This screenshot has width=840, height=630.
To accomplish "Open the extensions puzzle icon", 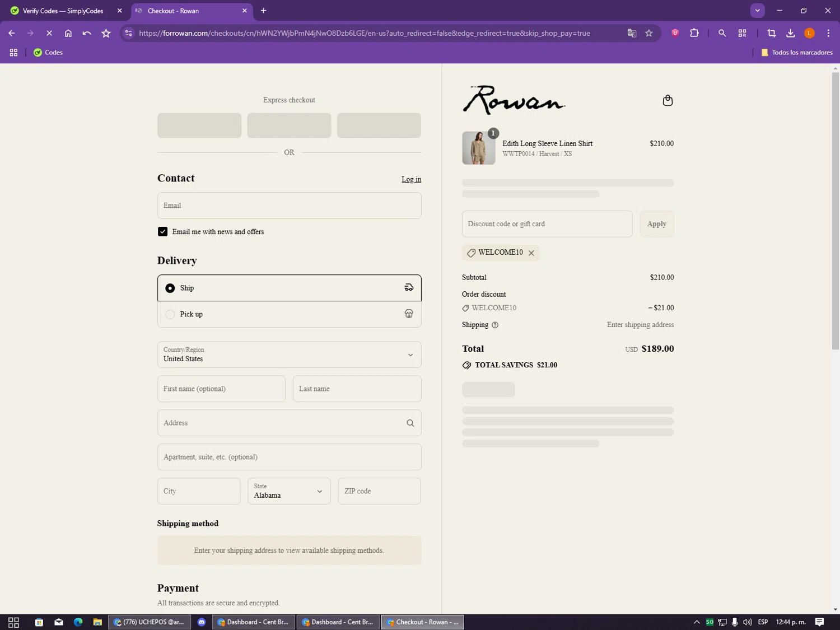I will [x=694, y=33].
